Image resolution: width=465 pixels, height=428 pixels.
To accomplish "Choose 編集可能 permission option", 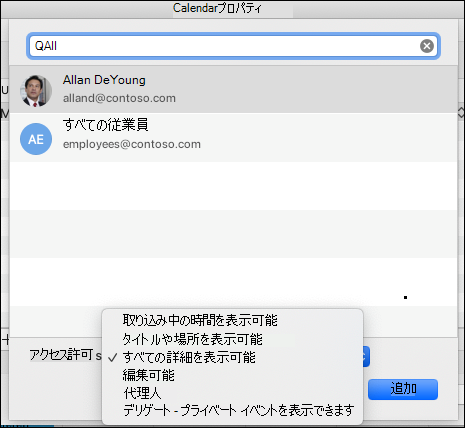I will [x=149, y=375].
